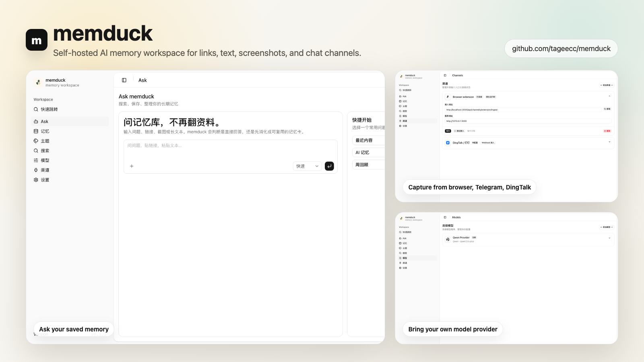Viewport: 644px width, 362px height.
Task: Select highlighted channels item in Channels window sidebar
Action: coord(417,121)
